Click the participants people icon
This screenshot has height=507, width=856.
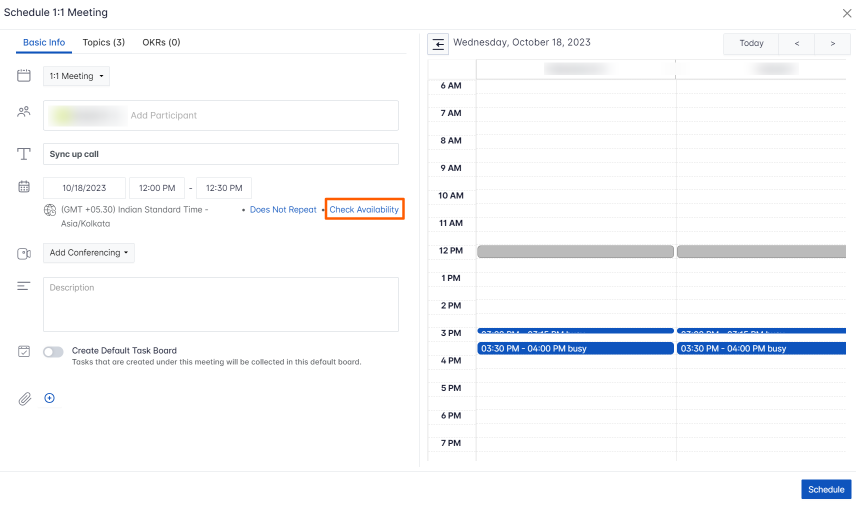pyautogui.click(x=23, y=112)
